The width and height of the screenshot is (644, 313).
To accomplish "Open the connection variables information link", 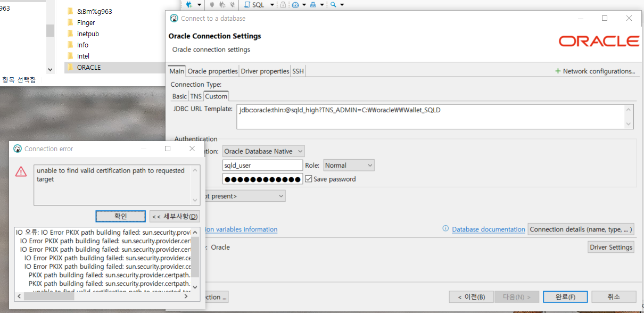I will click(241, 229).
